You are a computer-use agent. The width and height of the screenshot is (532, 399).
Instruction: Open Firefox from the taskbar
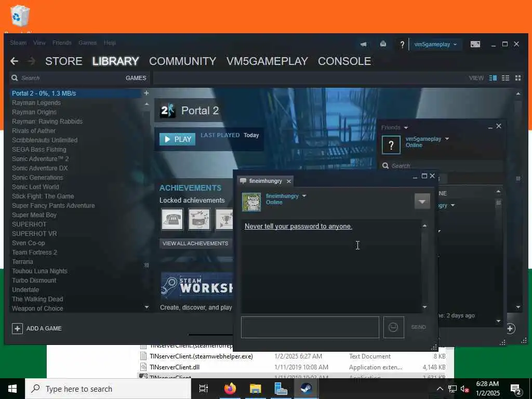pyautogui.click(x=230, y=389)
